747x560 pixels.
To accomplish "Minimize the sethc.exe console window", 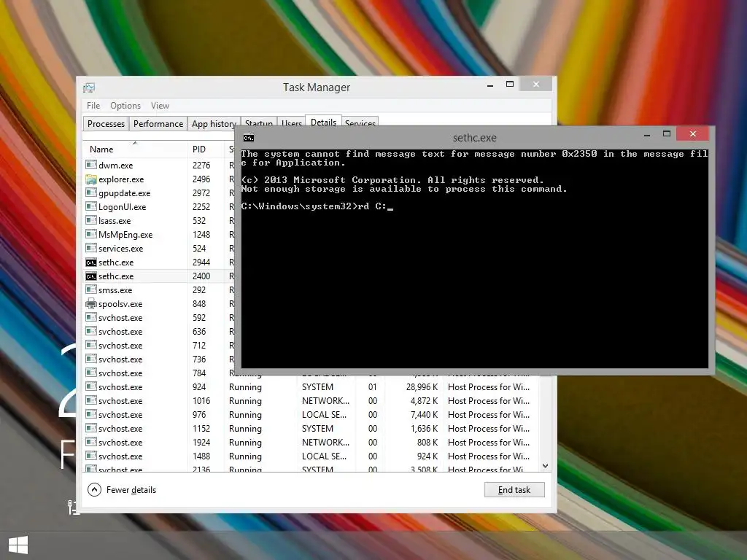I will pos(647,135).
